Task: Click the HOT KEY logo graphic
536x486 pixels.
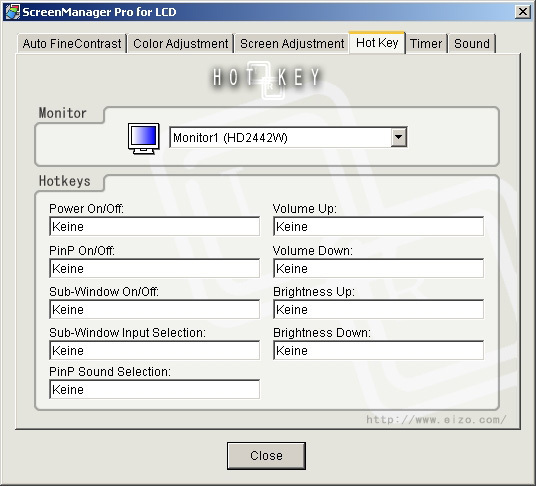Action: (266, 79)
